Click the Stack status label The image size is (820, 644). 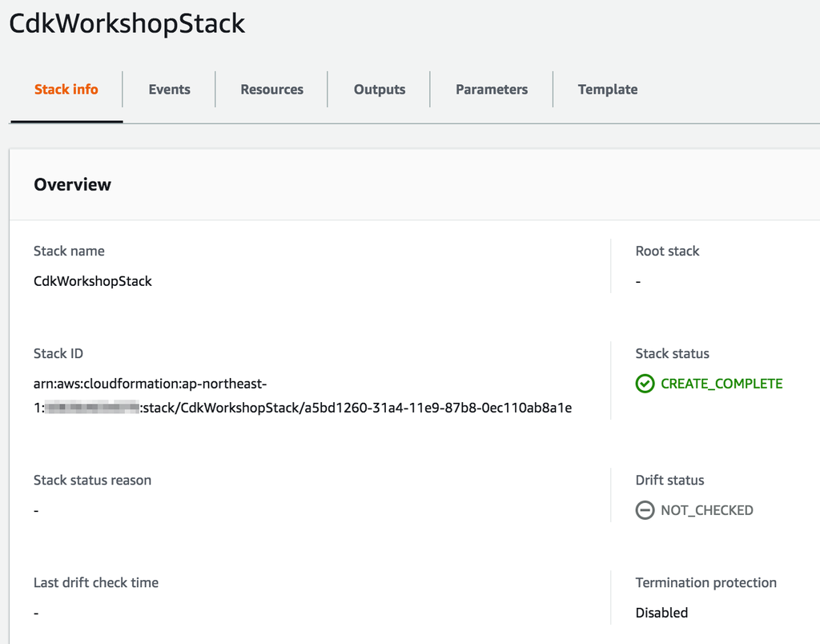tap(673, 354)
